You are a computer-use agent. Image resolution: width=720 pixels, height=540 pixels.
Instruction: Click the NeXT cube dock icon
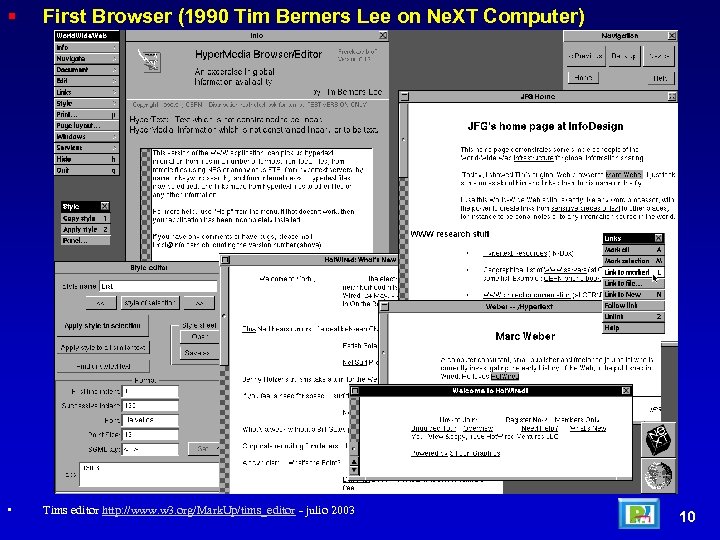point(658,440)
